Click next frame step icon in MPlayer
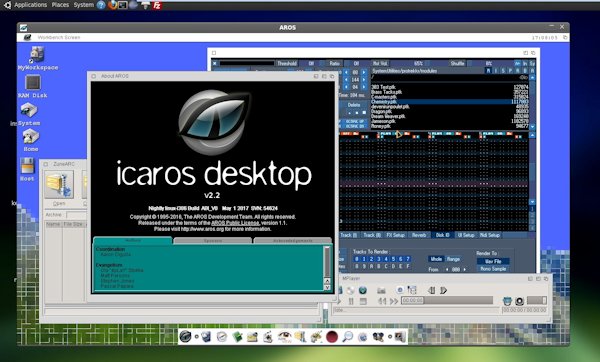Viewport: 600px width, 362px height. (443, 290)
